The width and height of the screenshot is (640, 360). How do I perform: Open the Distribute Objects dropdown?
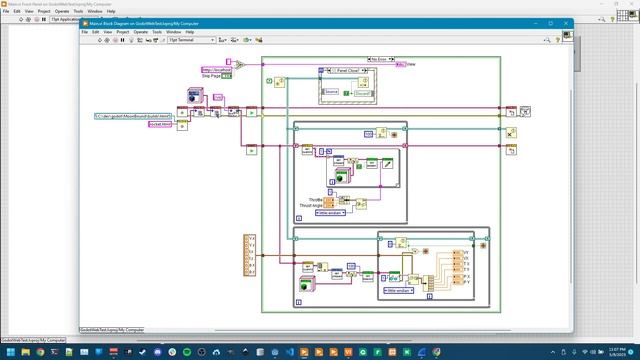click(235, 40)
